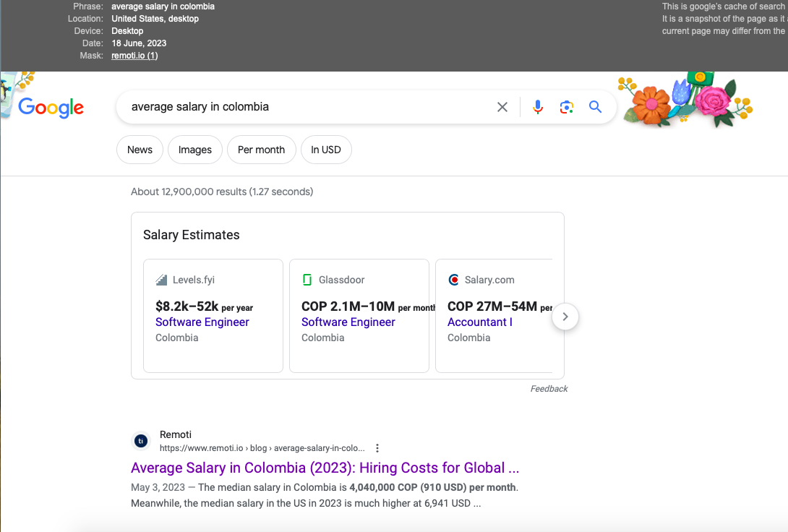Open the Google logo homepage link

[x=51, y=108]
